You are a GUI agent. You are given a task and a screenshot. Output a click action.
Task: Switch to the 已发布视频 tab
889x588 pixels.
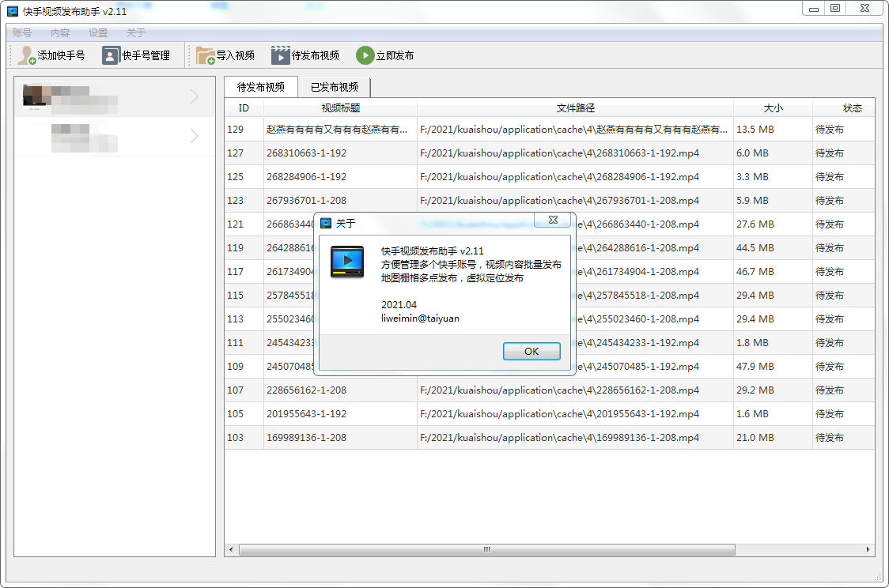tap(335, 87)
